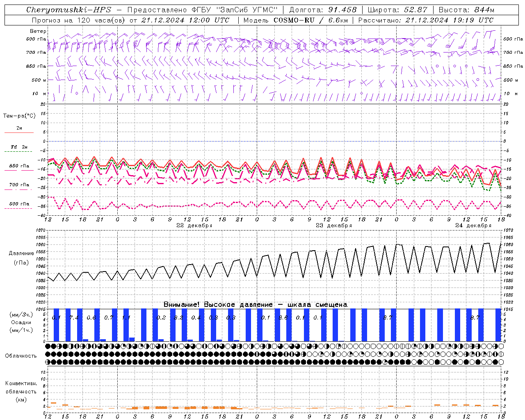Select the Прогноз на 120 часа(ов) text

pos(79,20)
